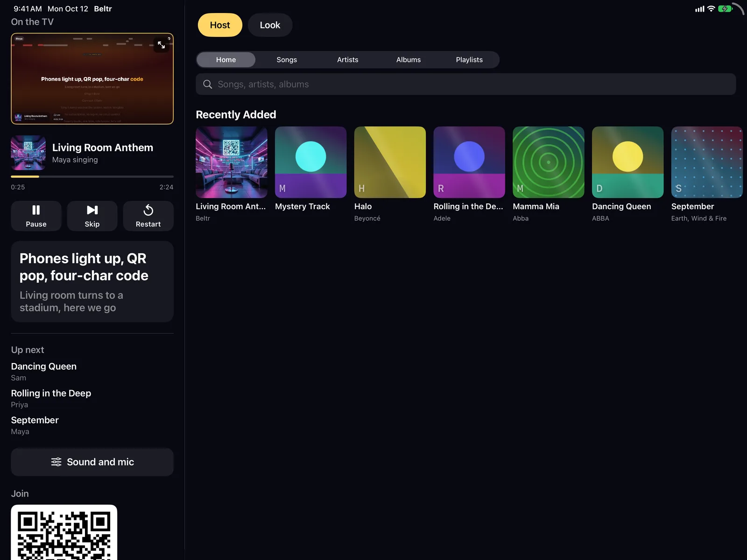Image resolution: width=747 pixels, height=560 pixels.
Task: Open the Albums tab
Action: [409, 60]
